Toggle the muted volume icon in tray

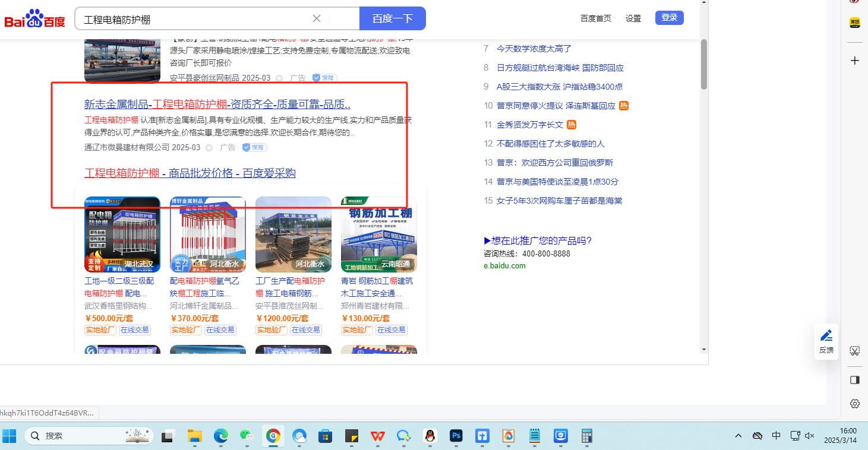809,436
